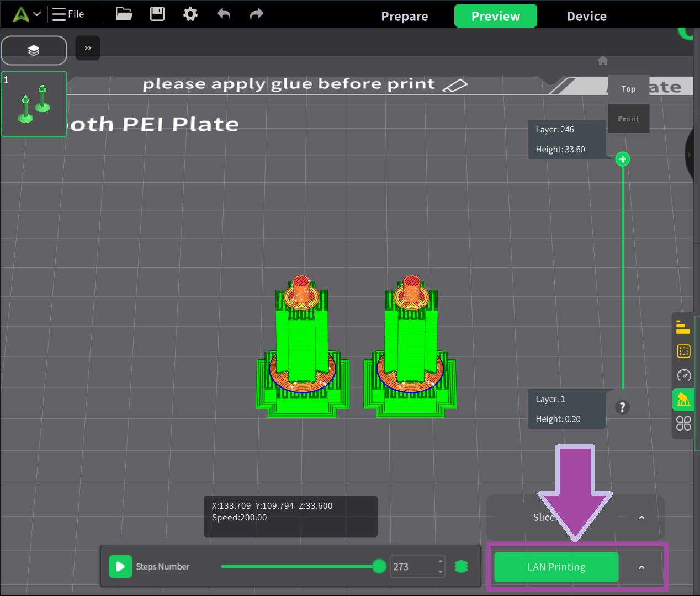Click the green layer stack icon beside 273
The height and width of the screenshot is (596, 700).
coord(461,567)
